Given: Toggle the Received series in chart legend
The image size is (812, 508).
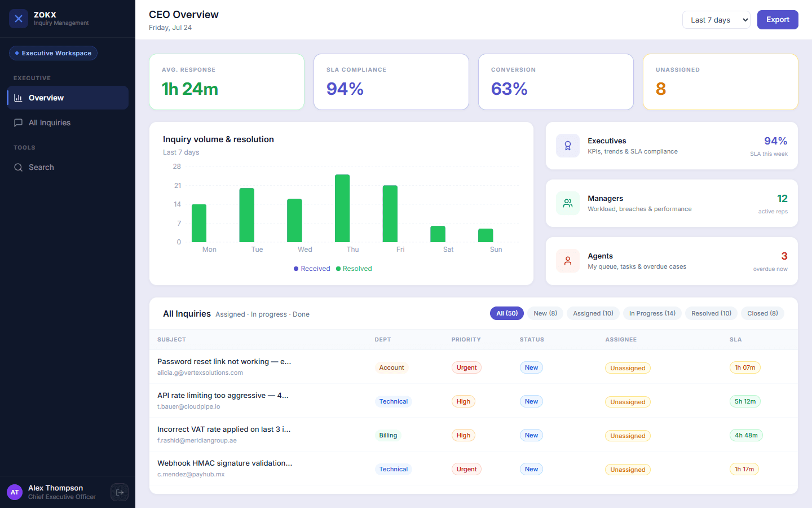Looking at the screenshot, I should point(312,269).
